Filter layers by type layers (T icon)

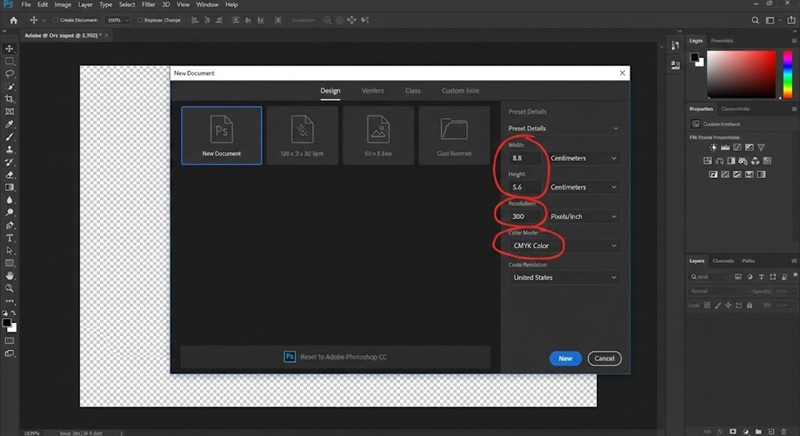[761, 277]
